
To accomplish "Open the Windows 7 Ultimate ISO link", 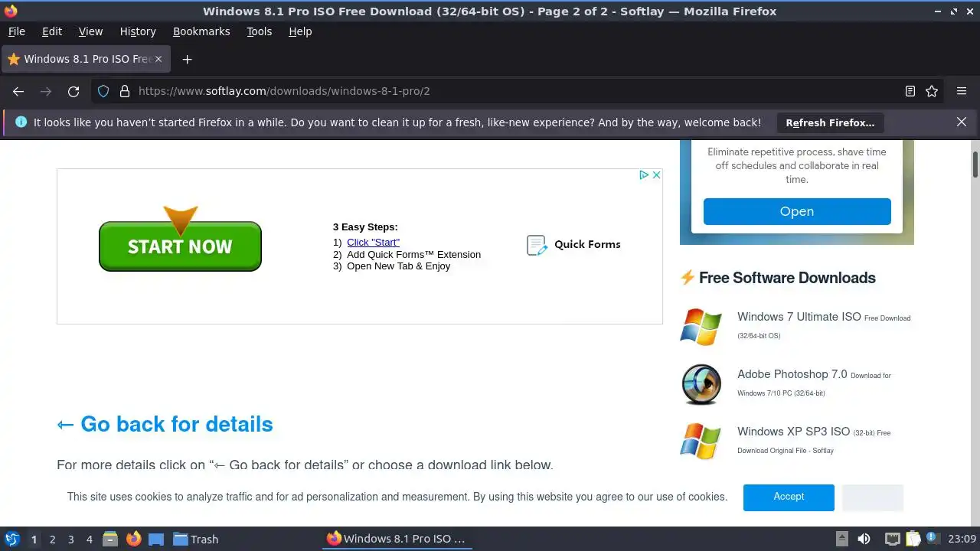I will click(799, 317).
